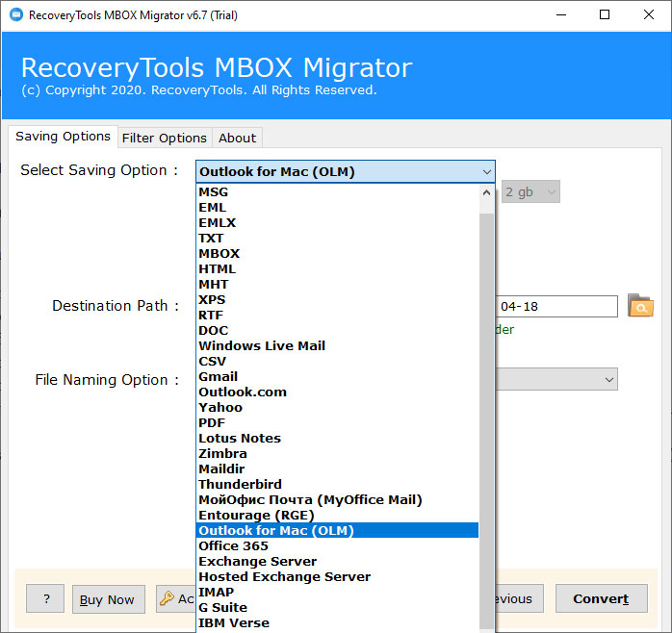The height and width of the screenshot is (633, 672).
Task: Select G Suite saving option
Action: coord(337,608)
